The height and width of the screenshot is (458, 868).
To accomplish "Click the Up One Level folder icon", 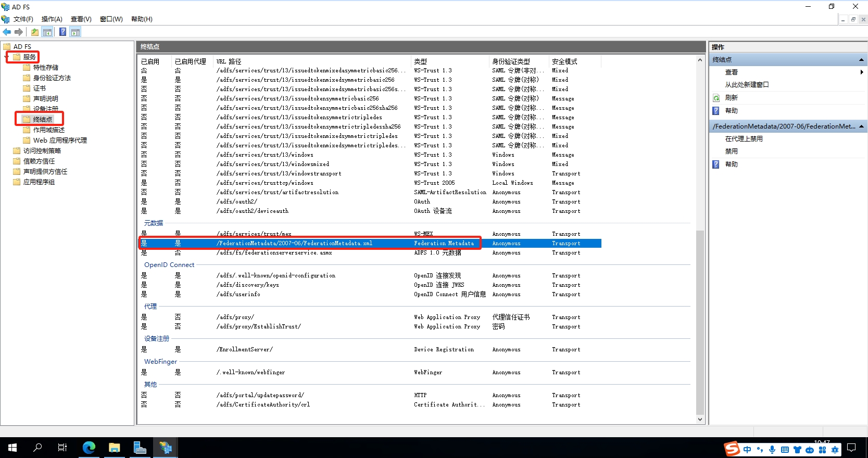I will coord(35,32).
